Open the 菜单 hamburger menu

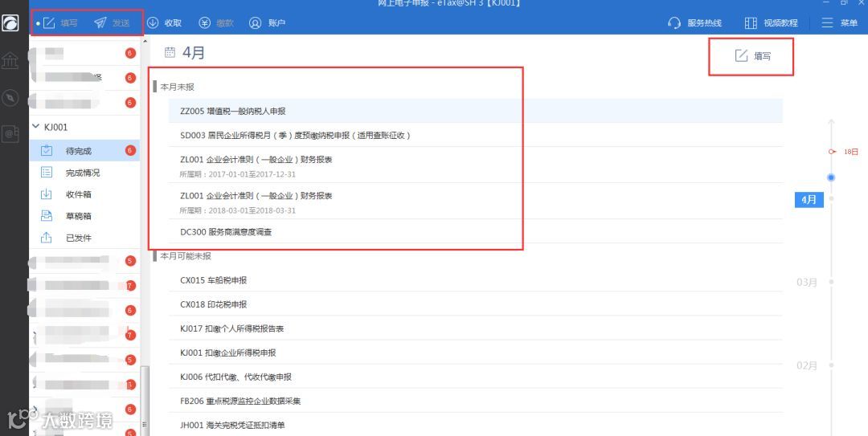coord(840,23)
